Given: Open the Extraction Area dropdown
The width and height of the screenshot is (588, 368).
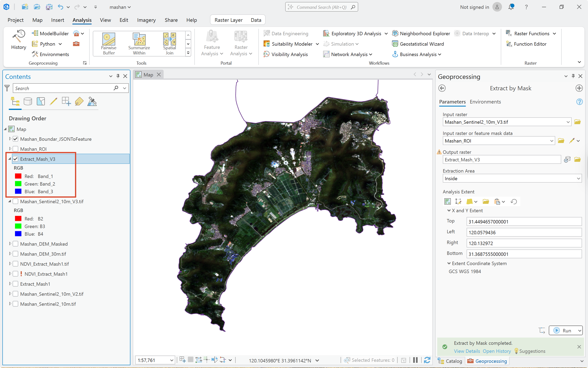Looking at the screenshot, I should point(512,178).
